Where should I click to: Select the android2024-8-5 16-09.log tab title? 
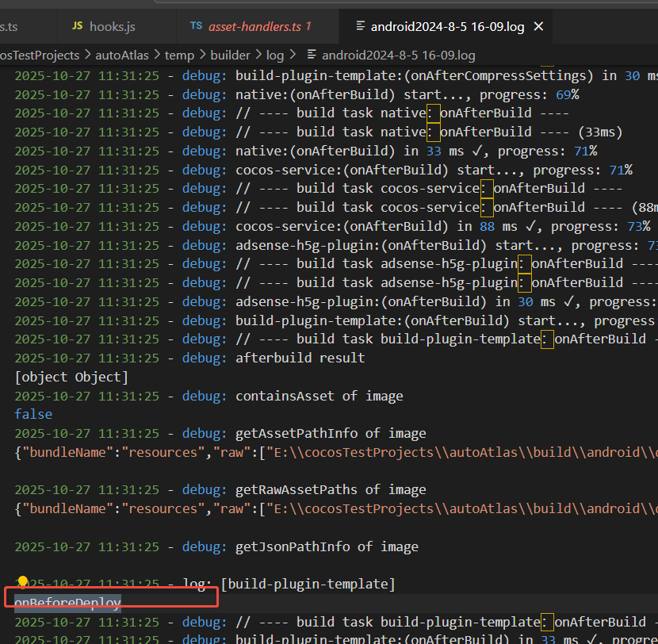pos(447,26)
